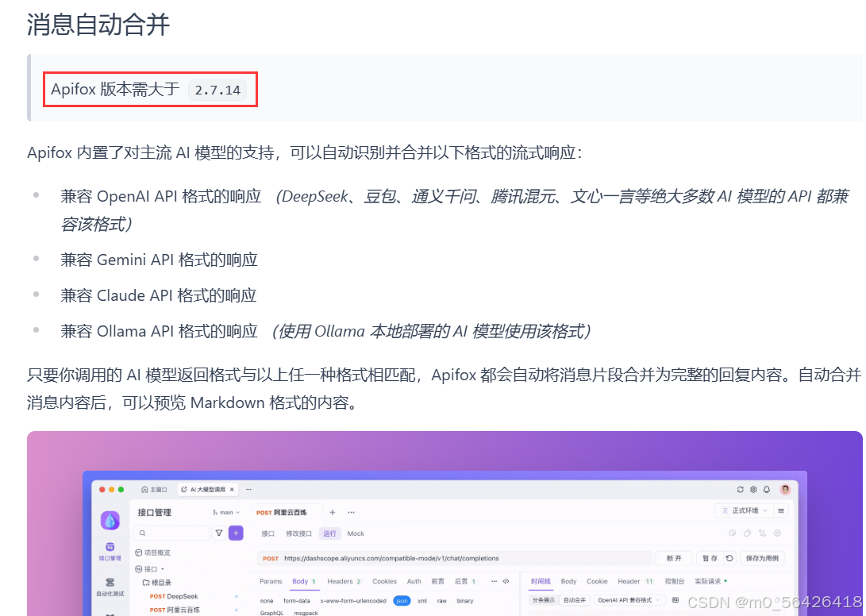Viewport: 866px width, 616px height.
Task: Switch to the 接口 sub-tab
Action: click(267, 533)
